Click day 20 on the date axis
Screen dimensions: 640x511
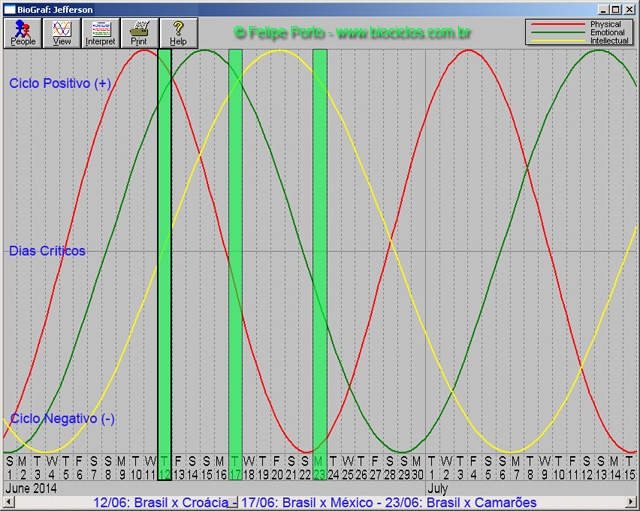tap(277, 475)
